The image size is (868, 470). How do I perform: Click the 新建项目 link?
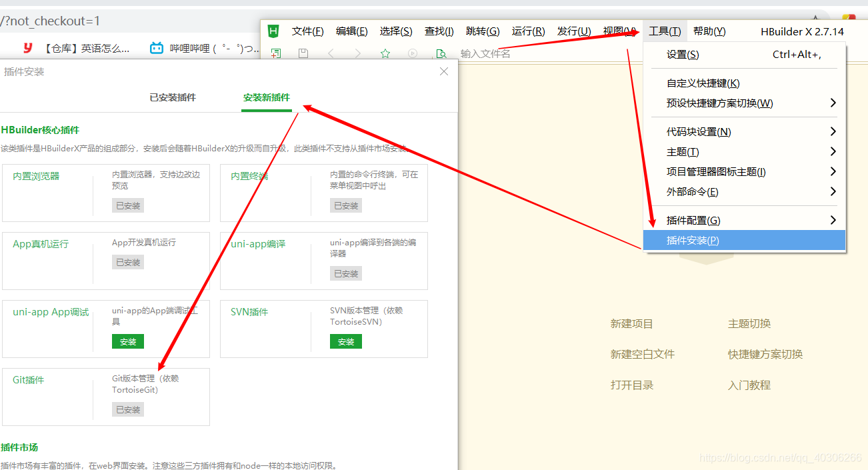632,324
